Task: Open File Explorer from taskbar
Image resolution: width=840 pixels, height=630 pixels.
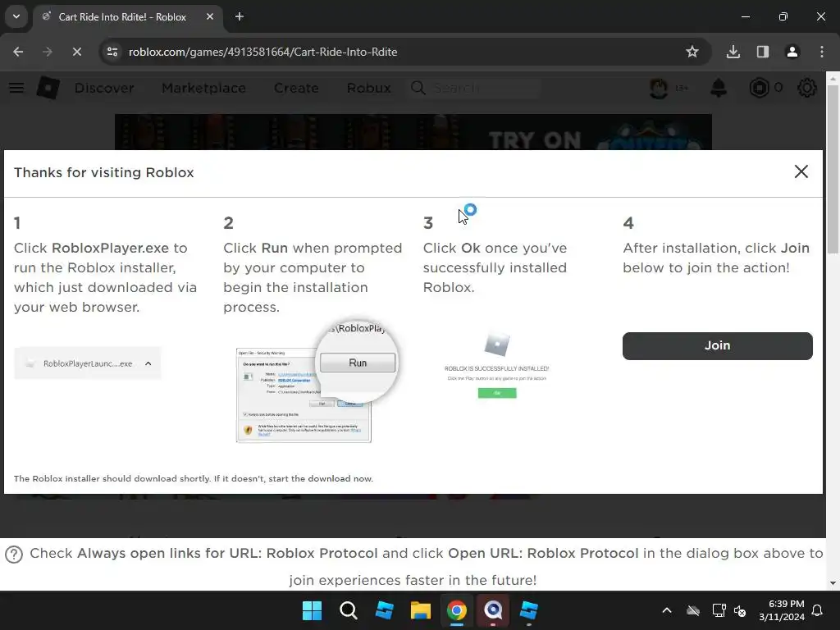Action: click(x=421, y=610)
